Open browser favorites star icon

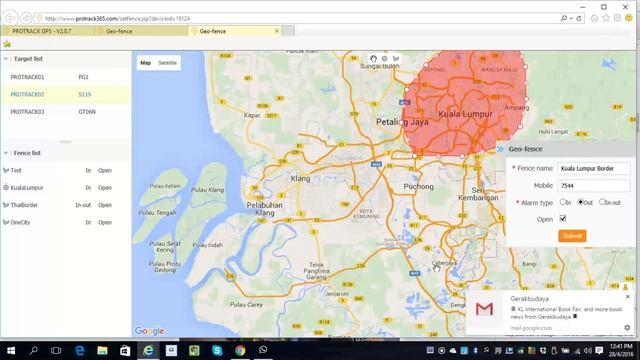pyautogui.click(x=606, y=18)
